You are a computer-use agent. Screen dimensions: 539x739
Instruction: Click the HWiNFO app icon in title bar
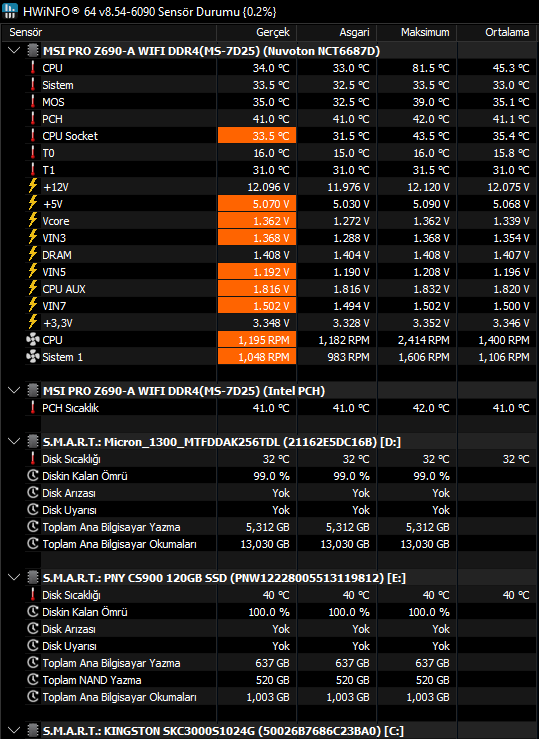click(9, 11)
